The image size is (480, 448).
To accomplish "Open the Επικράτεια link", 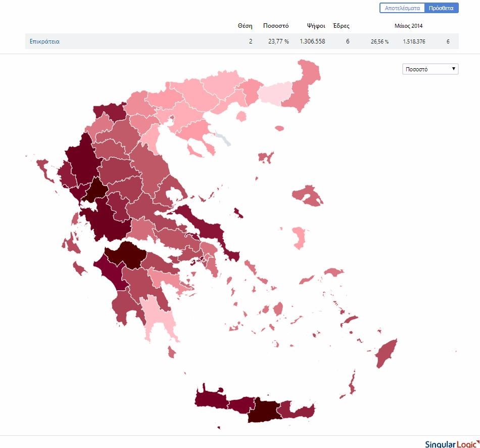I will tap(44, 41).
